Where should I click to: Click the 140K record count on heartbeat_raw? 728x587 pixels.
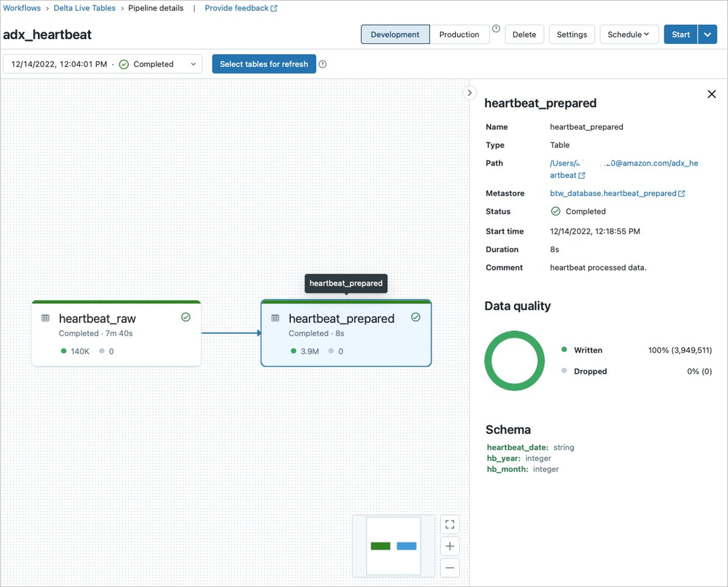(x=80, y=351)
